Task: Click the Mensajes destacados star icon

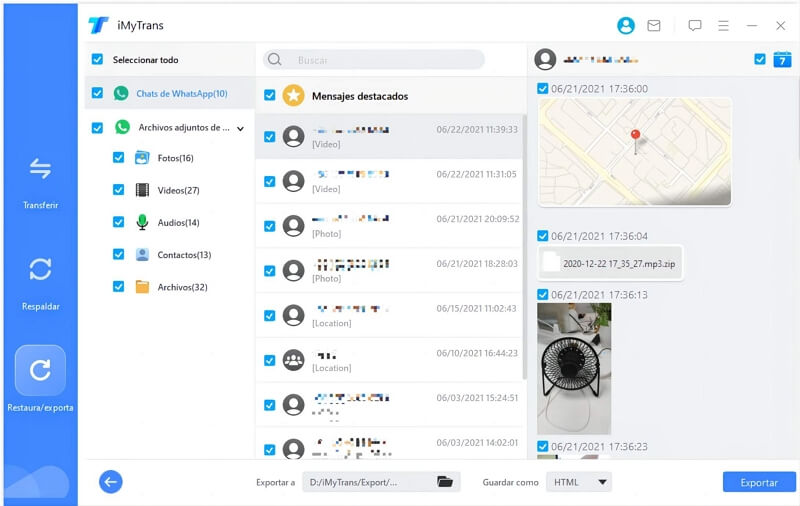Action: (293, 95)
